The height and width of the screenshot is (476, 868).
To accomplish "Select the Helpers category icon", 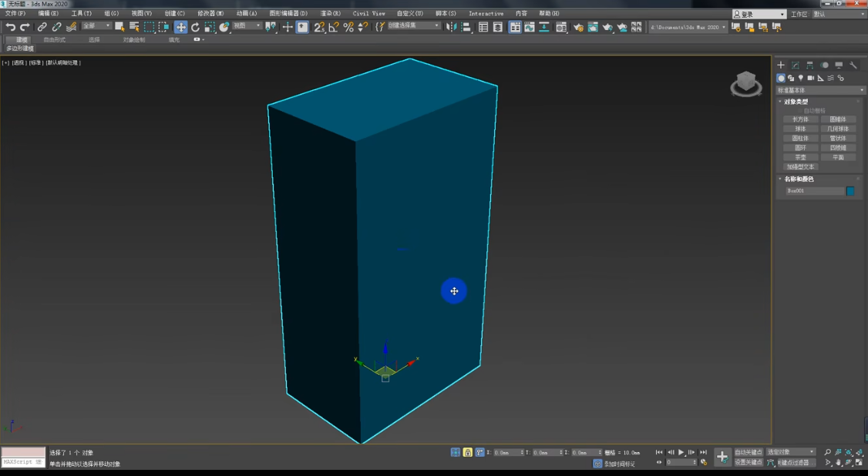I will (x=820, y=78).
